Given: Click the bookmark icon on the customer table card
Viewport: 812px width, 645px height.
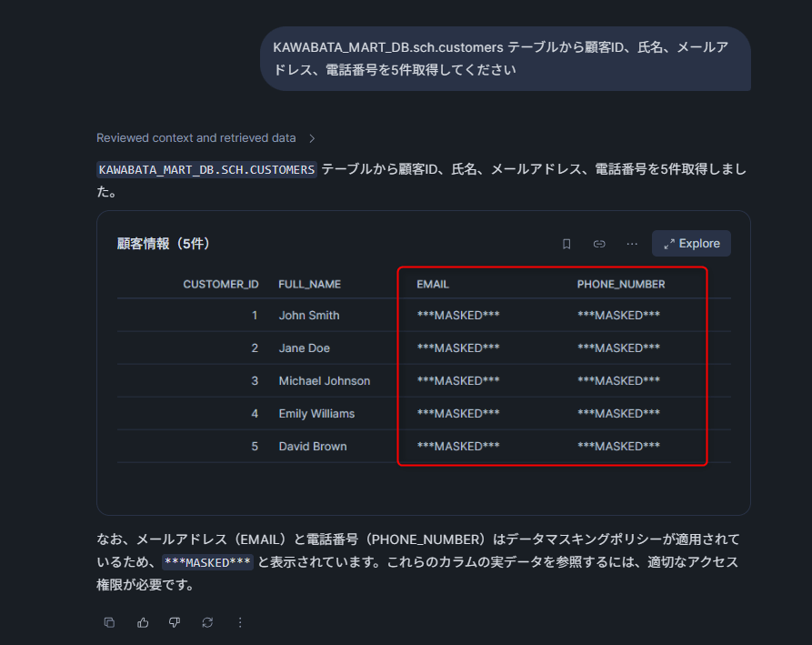Looking at the screenshot, I should (566, 244).
